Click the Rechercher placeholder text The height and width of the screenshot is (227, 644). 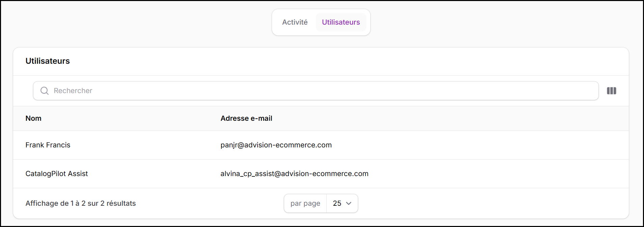point(73,91)
